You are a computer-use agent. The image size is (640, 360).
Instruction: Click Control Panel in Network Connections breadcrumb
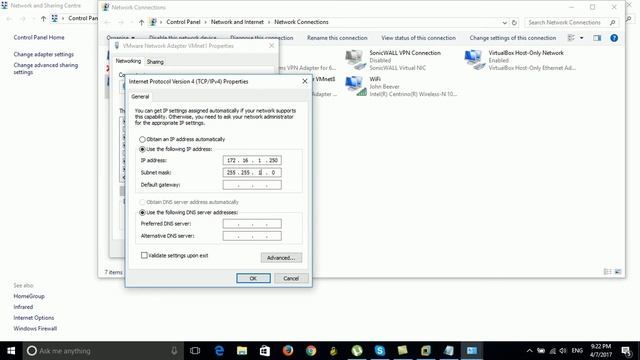click(x=183, y=22)
